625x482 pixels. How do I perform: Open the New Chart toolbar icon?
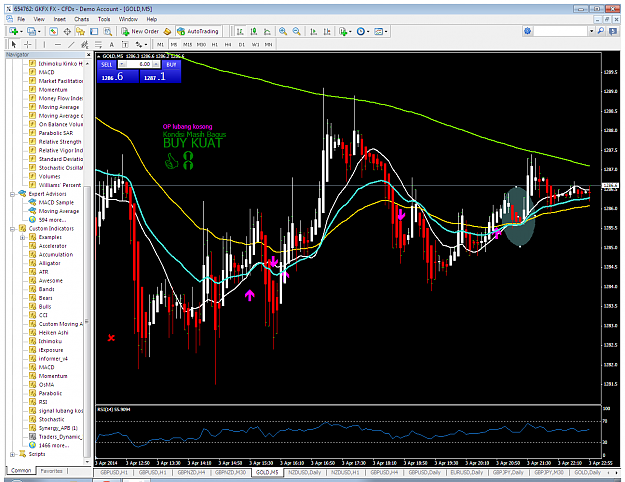coord(14,31)
